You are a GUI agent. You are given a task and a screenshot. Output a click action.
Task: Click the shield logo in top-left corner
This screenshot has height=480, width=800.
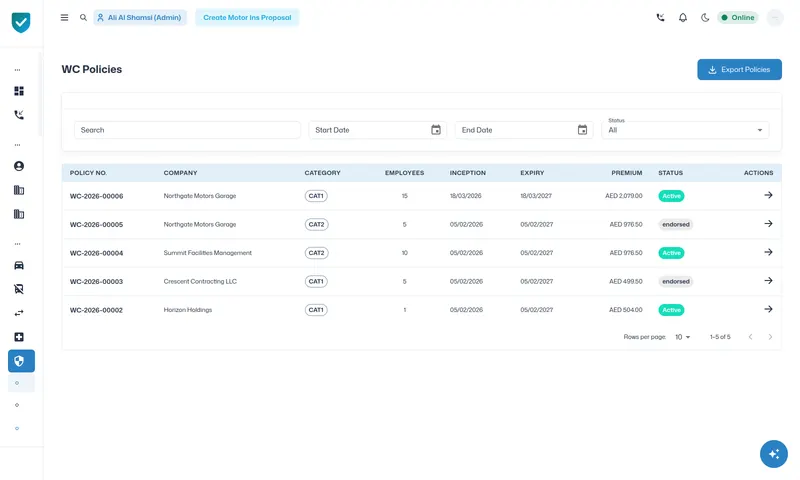click(21, 22)
